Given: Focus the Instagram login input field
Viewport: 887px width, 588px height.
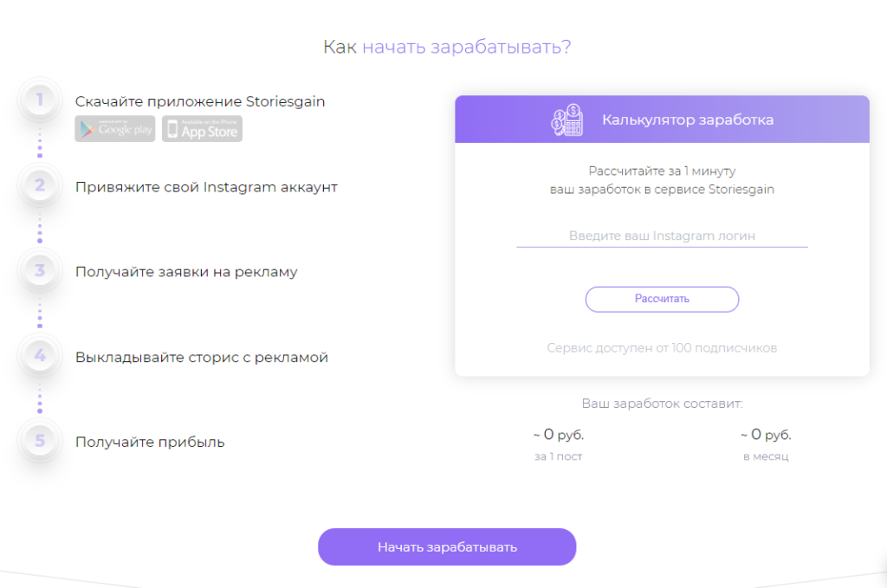Looking at the screenshot, I should [x=662, y=236].
